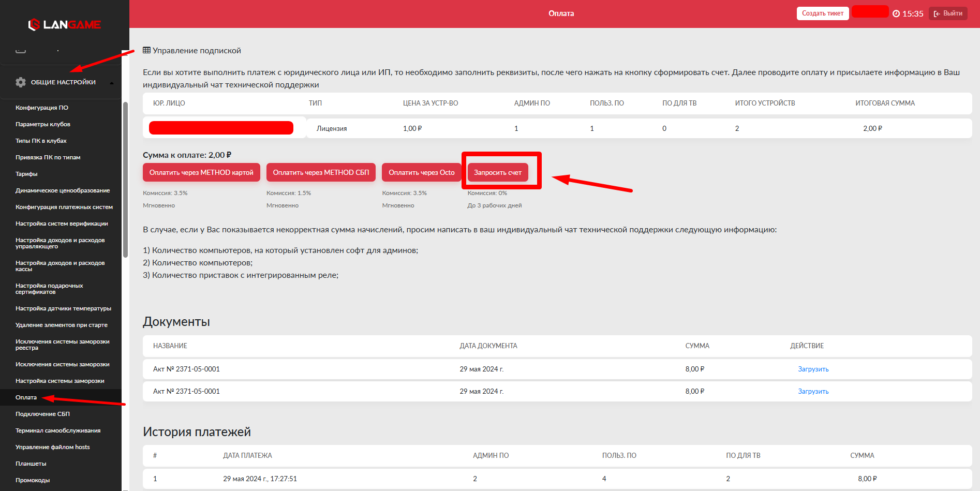Screen dimensions: 980x491
Task: Click the gear icon beside ОБЩИЕ НАСТРОЙКИ
Action: pos(21,82)
